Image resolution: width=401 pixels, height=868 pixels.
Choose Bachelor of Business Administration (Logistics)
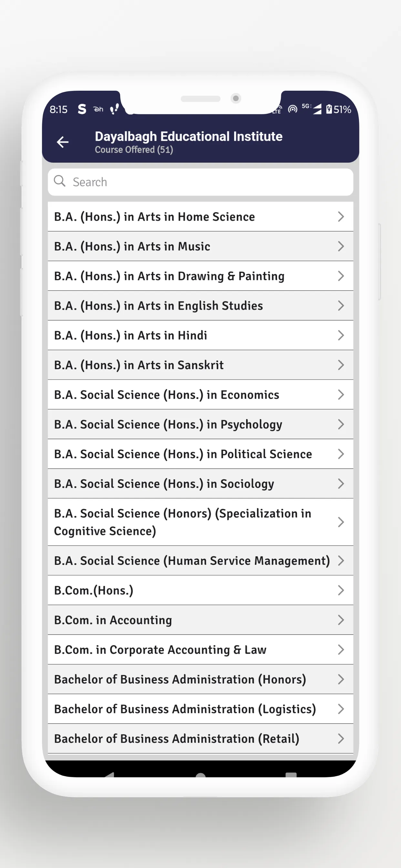pos(200,709)
